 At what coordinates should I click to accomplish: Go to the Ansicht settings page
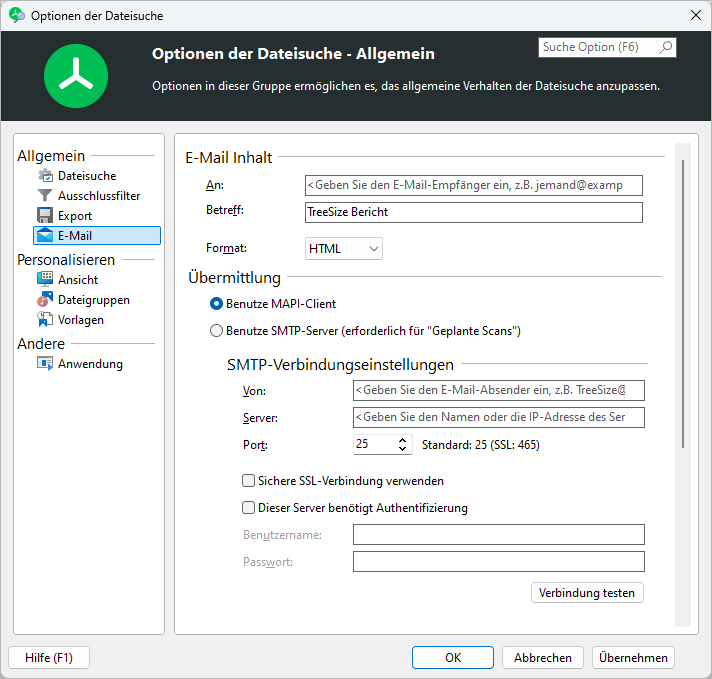pos(77,279)
